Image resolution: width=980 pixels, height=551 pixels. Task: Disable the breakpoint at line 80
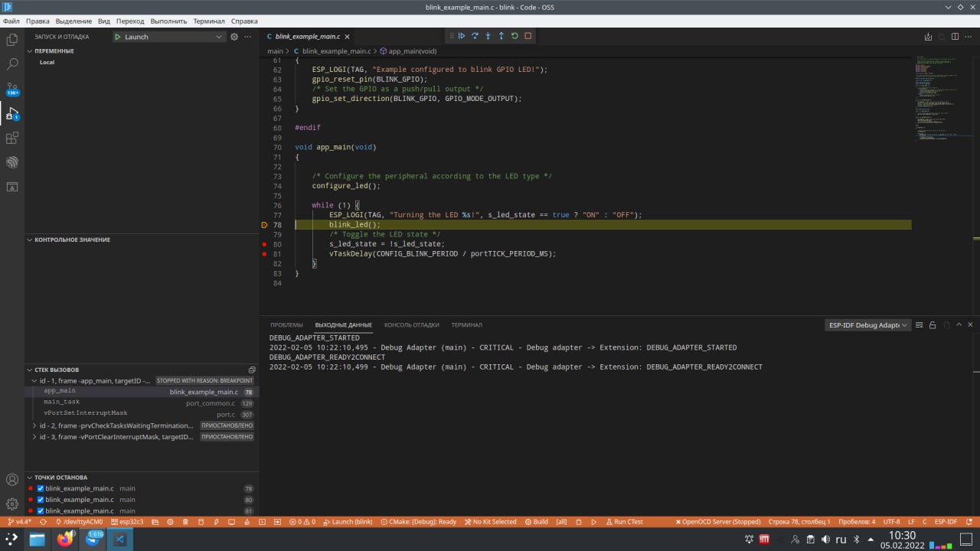(x=41, y=500)
